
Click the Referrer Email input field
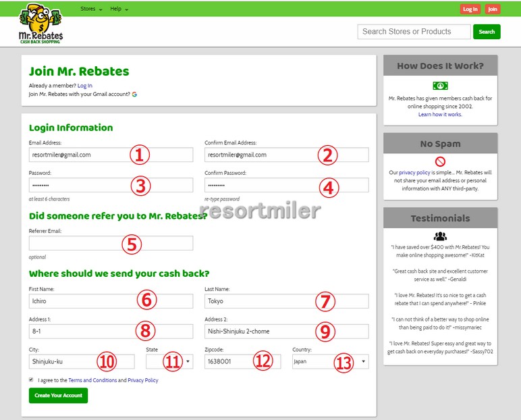point(111,243)
